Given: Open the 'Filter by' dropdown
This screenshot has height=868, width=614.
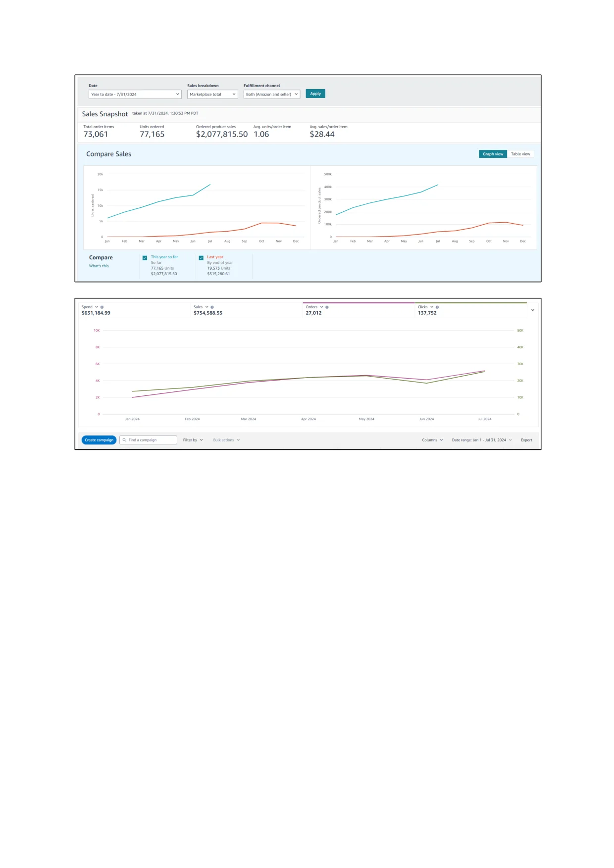Looking at the screenshot, I should 193,440.
